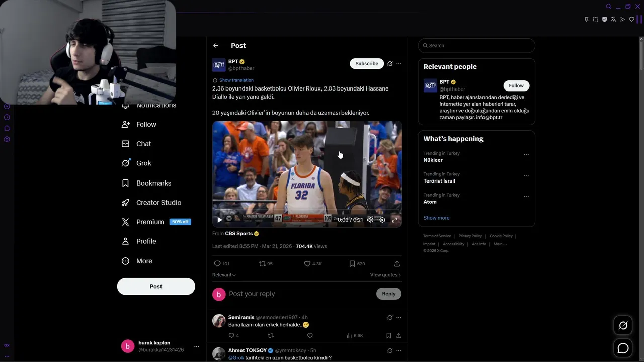Open Terörist İsrail trending topic
644x362 pixels.
click(439, 181)
